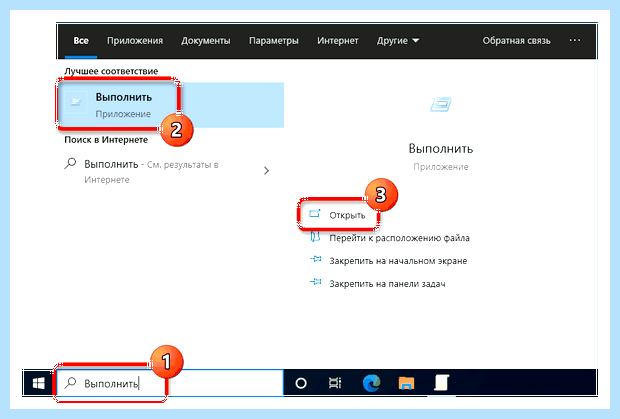Expand the Другие dropdown
620x419 pixels.
pos(398,41)
